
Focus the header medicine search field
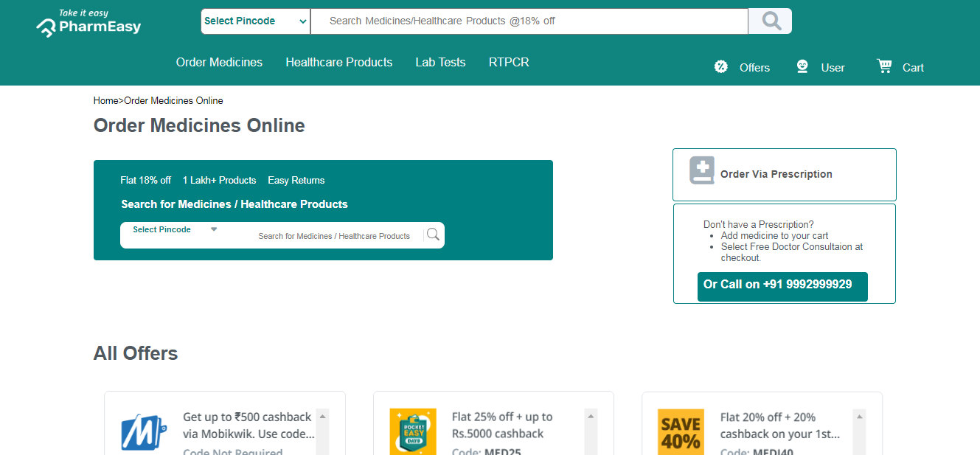(529, 21)
